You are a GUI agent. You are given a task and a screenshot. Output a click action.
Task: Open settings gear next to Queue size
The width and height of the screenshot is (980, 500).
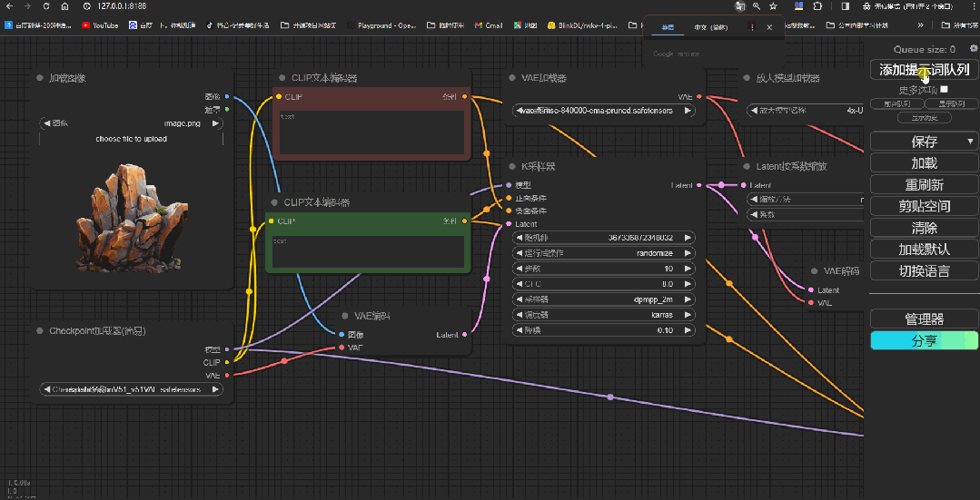pos(973,48)
